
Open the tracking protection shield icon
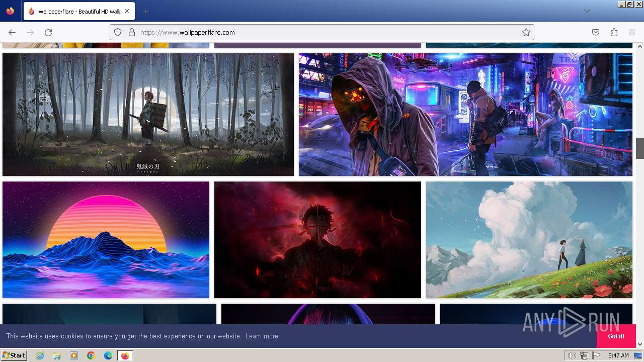[x=118, y=32]
